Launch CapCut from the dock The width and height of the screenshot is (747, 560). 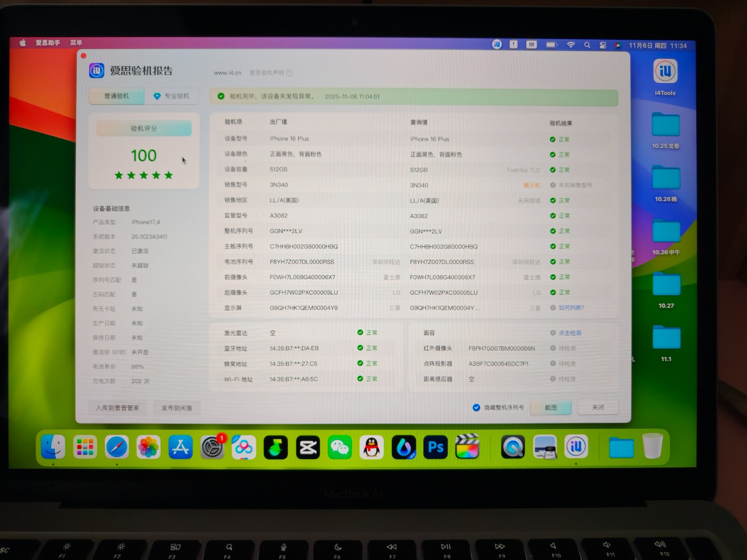click(x=308, y=448)
